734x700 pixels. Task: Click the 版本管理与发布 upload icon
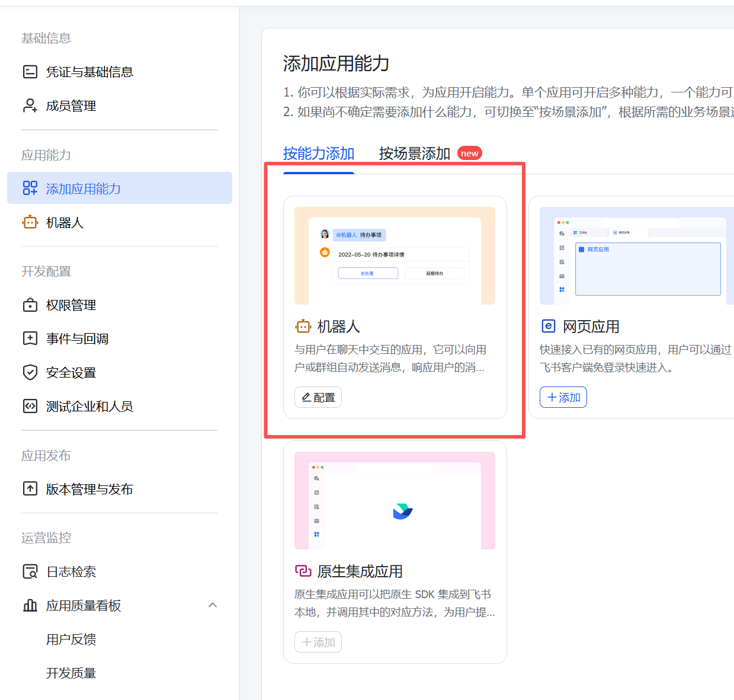point(30,489)
